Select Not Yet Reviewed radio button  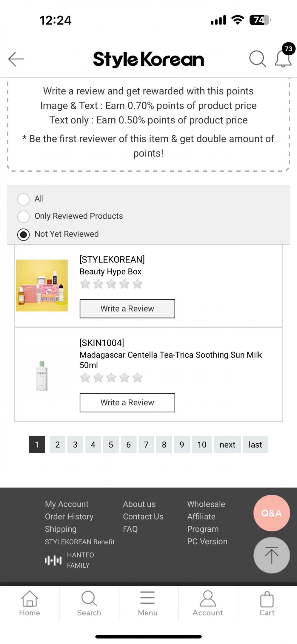point(24,234)
